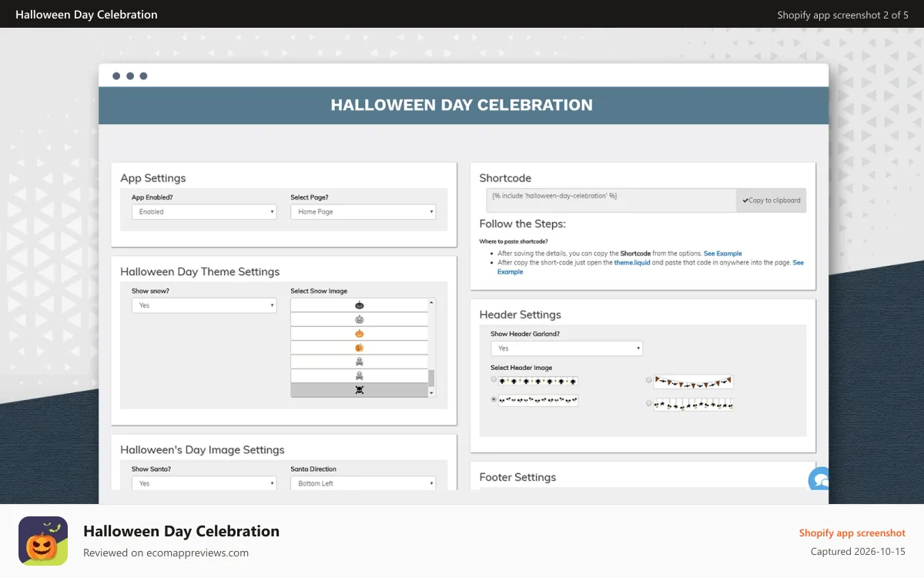Open the Show snow dropdown

[x=204, y=305]
